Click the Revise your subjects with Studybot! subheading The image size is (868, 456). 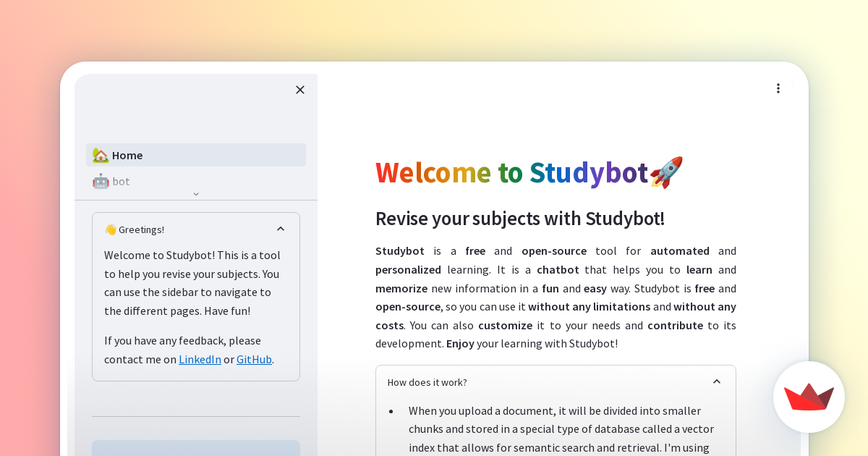(x=520, y=218)
